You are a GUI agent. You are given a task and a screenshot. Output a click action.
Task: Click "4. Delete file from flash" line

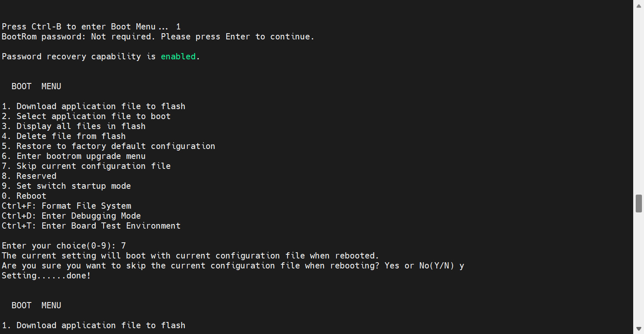(x=64, y=136)
